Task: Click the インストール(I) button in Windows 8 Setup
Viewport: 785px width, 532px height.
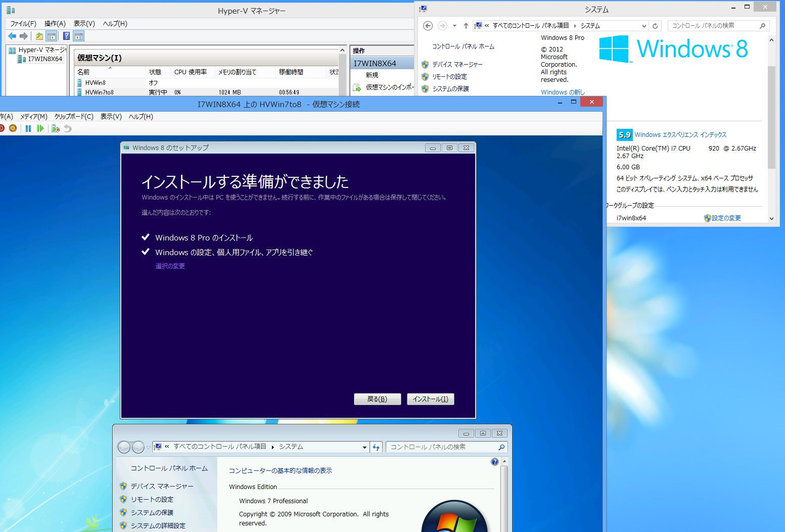Action: pyautogui.click(x=431, y=399)
